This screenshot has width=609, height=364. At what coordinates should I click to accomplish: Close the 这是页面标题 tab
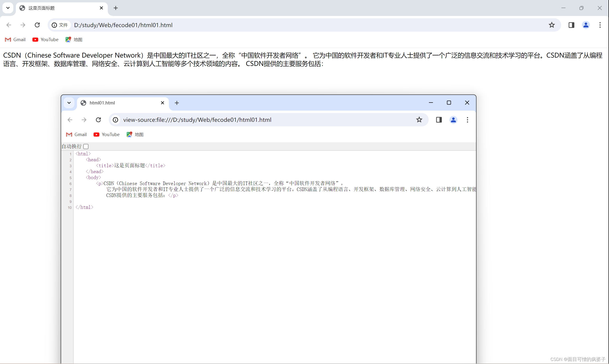(101, 8)
